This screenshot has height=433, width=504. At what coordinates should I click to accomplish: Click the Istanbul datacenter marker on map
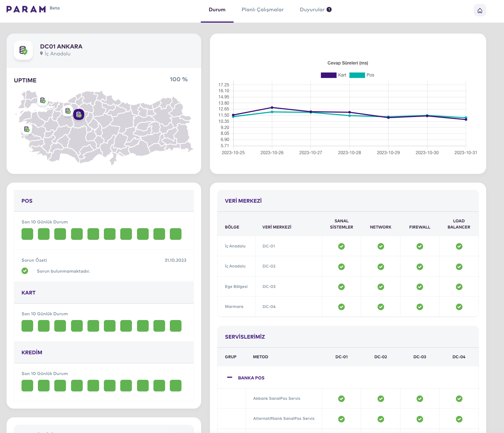pos(43,100)
